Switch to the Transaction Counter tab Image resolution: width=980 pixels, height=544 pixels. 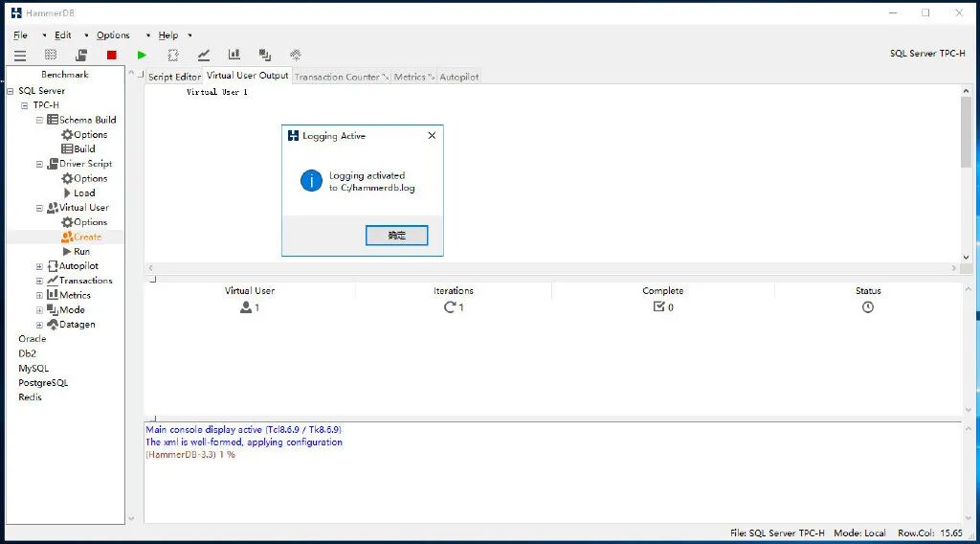click(x=342, y=77)
